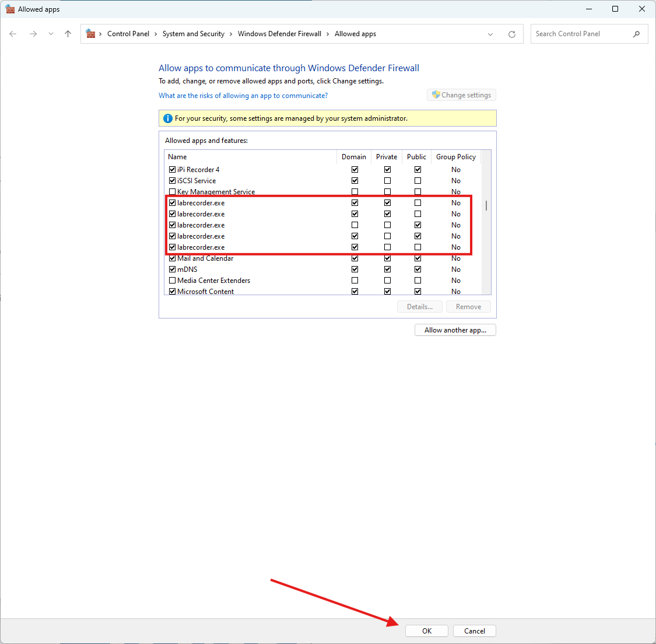Go up one level with Up arrow

[68, 34]
